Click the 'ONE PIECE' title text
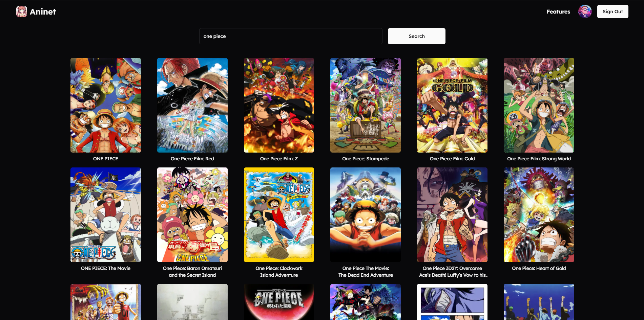 point(106,159)
